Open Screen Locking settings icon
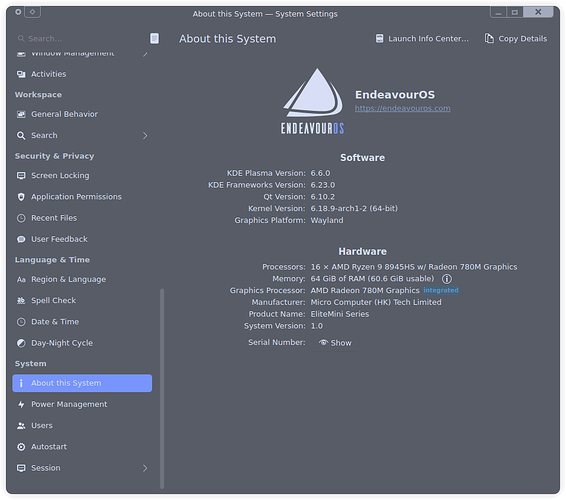 (21, 175)
